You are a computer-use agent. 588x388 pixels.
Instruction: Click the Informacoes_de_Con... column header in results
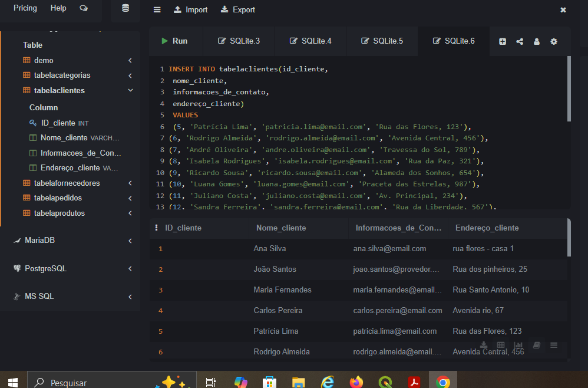click(x=398, y=228)
